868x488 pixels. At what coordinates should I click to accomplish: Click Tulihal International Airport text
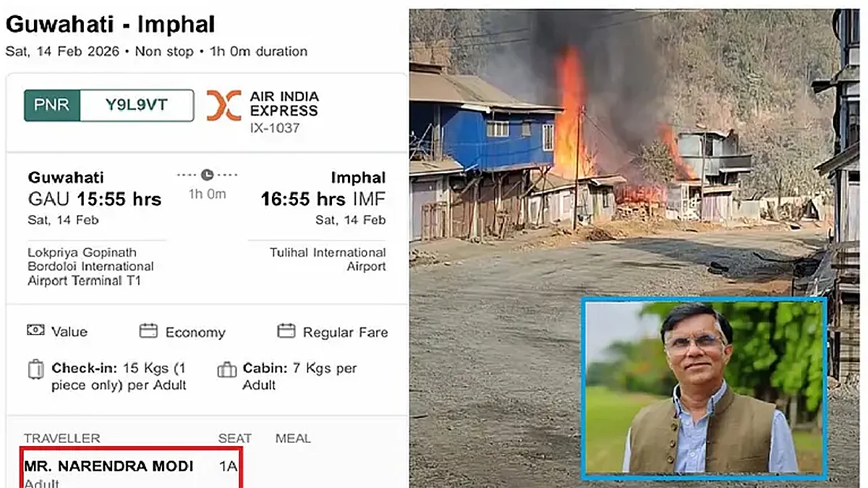[328, 259]
